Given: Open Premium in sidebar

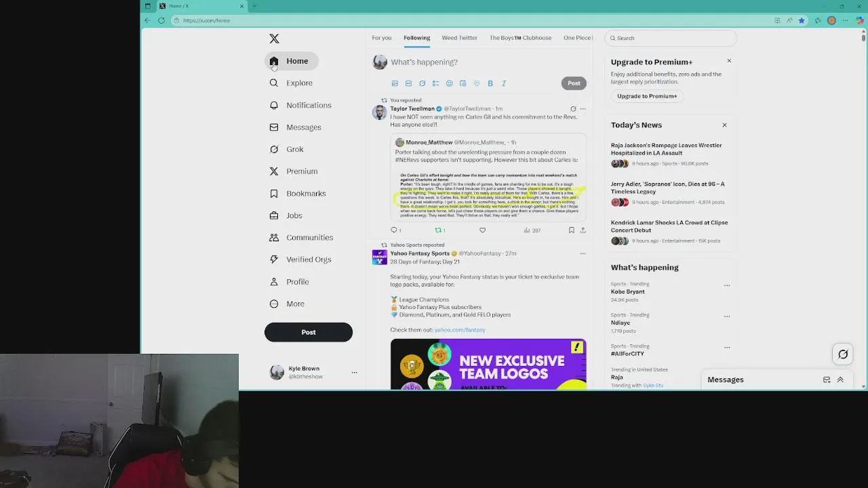Looking at the screenshot, I should point(294,171).
